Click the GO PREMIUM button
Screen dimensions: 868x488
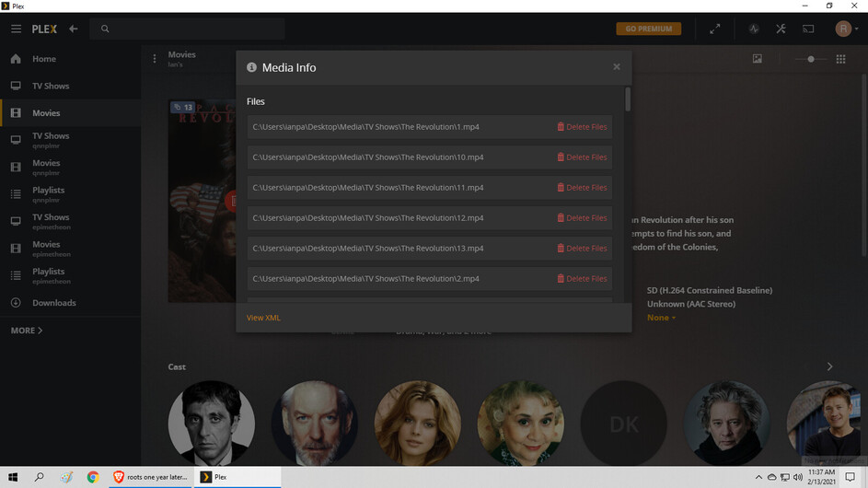(648, 29)
